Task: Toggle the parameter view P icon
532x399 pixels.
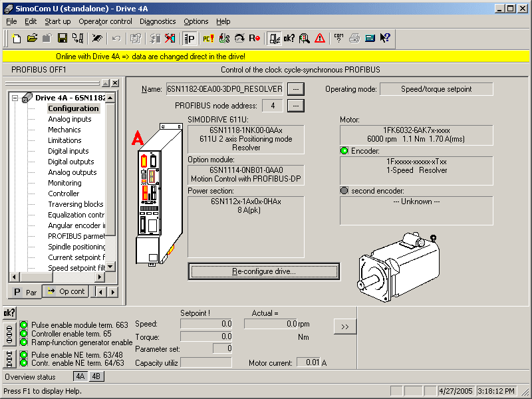Action: [190, 39]
